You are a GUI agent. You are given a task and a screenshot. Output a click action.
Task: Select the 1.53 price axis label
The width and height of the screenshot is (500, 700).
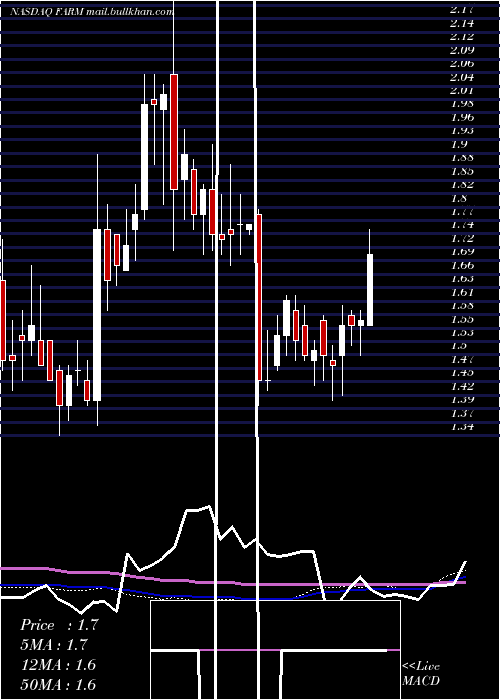point(462,332)
